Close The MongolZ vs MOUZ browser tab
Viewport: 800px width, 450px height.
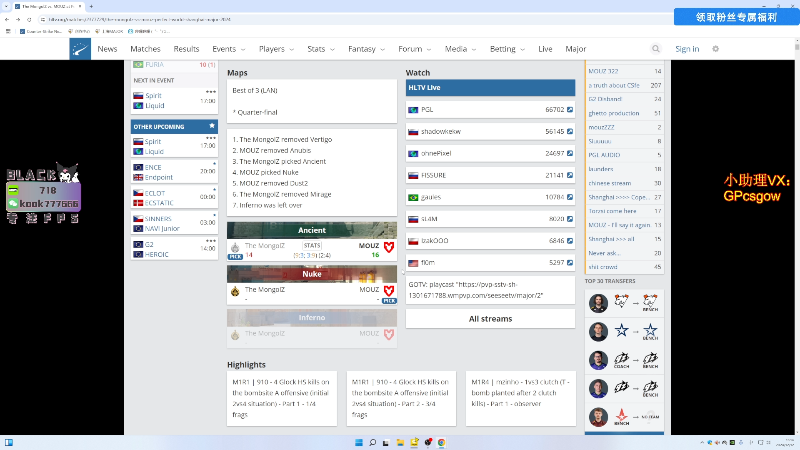(80, 7)
